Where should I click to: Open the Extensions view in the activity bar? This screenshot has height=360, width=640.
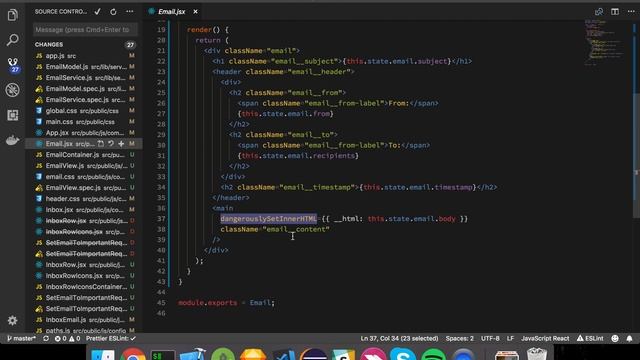pyautogui.click(x=12, y=115)
